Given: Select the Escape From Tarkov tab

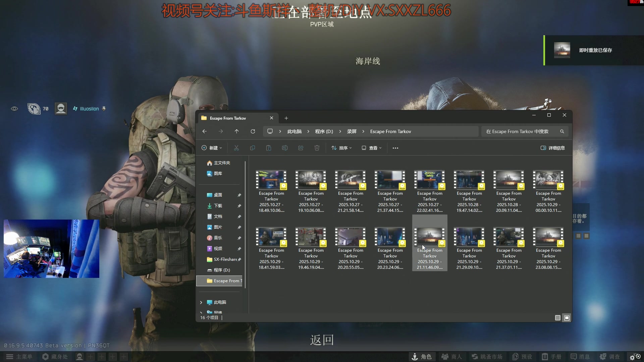Looking at the screenshot, I should point(231,118).
